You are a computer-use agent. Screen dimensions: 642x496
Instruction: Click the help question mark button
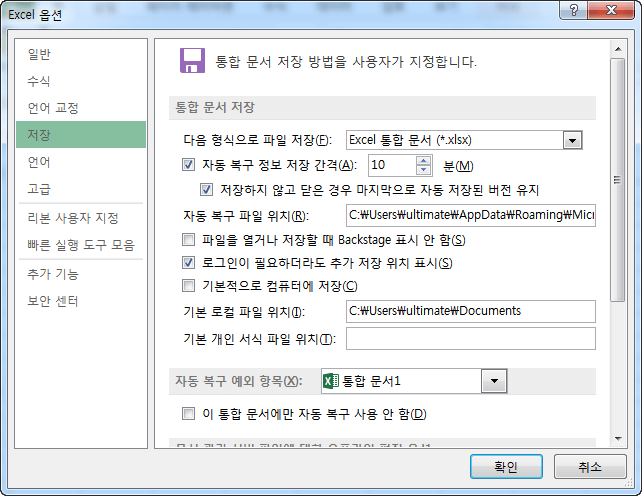[x=574, y=10]
